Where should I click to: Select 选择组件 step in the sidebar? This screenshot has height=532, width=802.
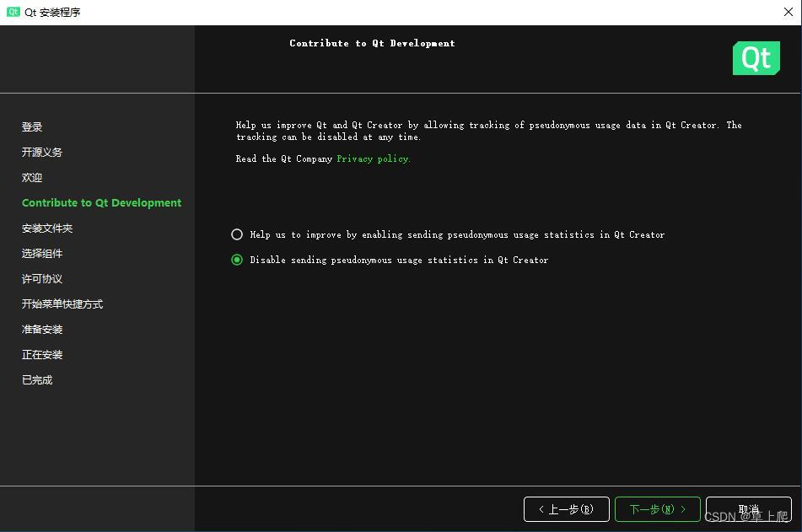[41, 253]
